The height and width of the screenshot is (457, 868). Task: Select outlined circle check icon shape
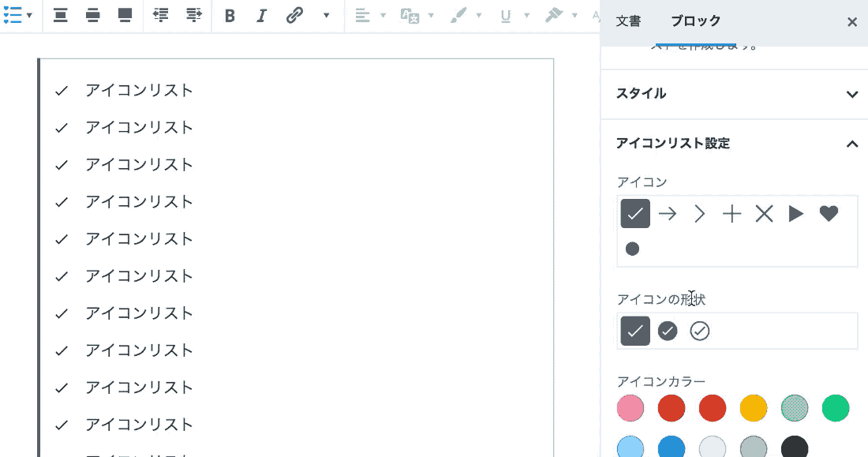click(x=700, y=331)
